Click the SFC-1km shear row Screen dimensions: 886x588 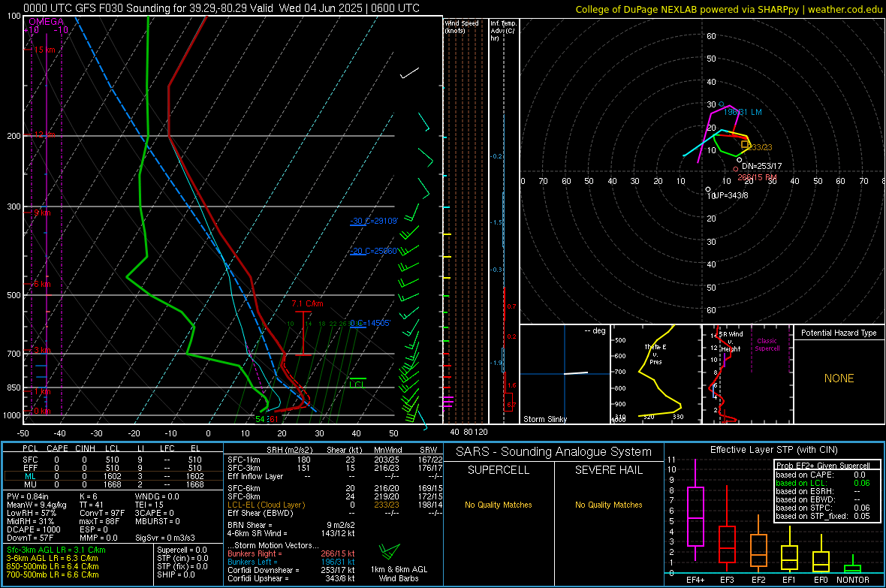335,460
